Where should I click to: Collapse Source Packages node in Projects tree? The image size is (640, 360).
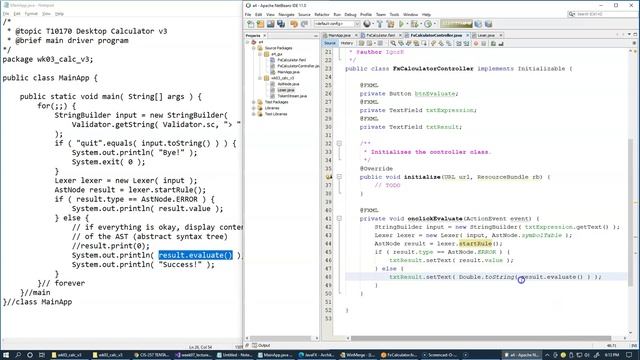[x=253, y=48]
